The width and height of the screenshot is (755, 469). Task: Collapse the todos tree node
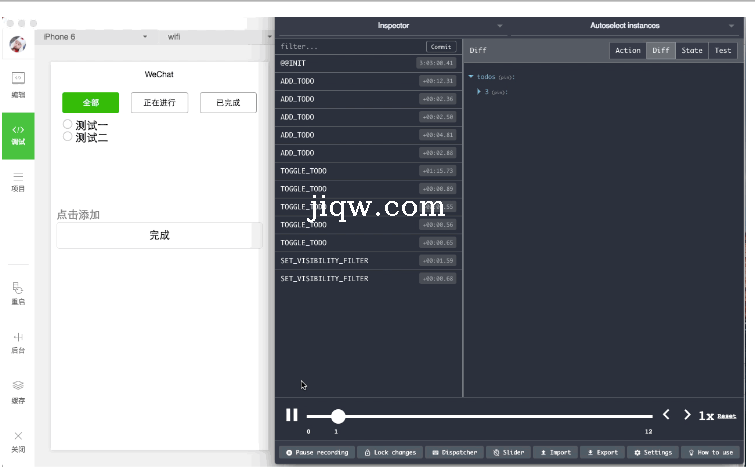(x=471, y=76)
